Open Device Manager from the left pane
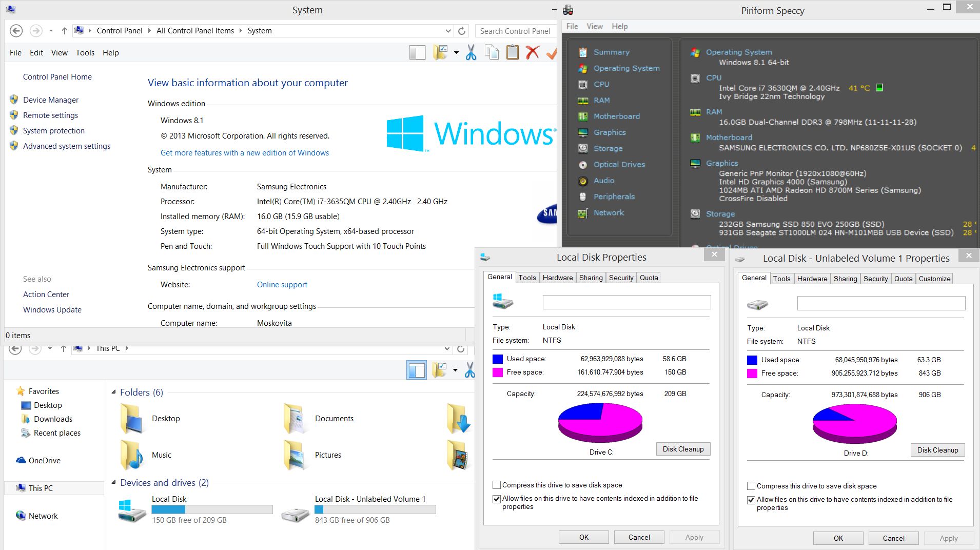980x550 pixels. 51,100
